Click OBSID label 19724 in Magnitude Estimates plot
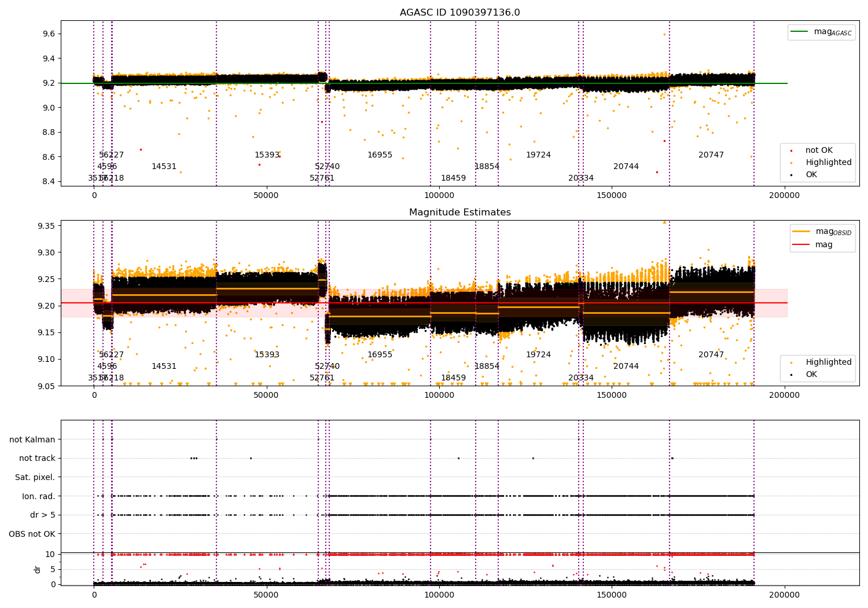 click(x=539, y=355)
